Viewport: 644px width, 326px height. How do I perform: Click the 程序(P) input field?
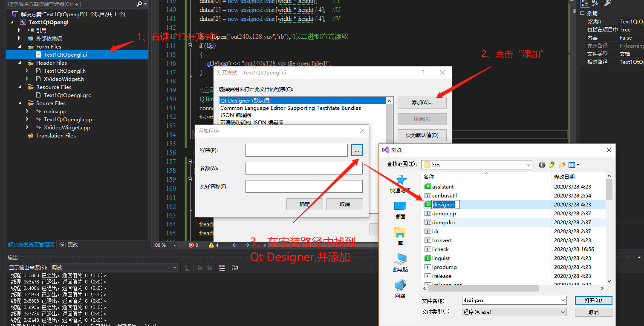[x=297, y=150]
